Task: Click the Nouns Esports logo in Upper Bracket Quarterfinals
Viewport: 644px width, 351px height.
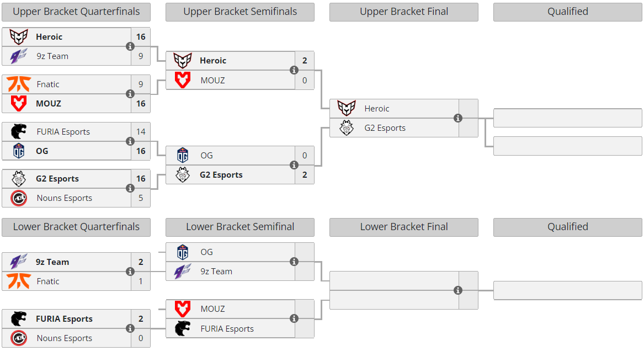Action: point(19,198)
